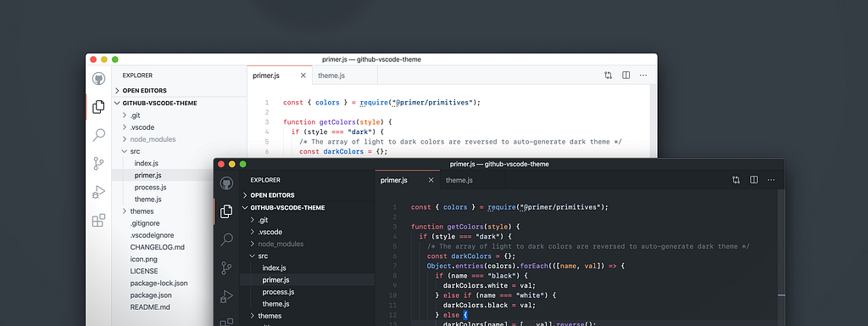Expand .vscode folder in light window
868x326 pixels.
(x=125, y=127)
